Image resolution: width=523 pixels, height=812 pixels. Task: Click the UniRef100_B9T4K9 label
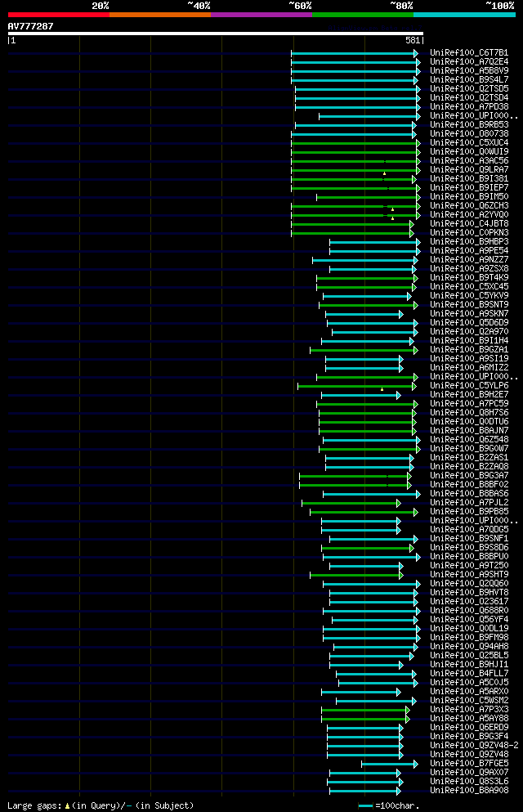(x=469, y=278)
